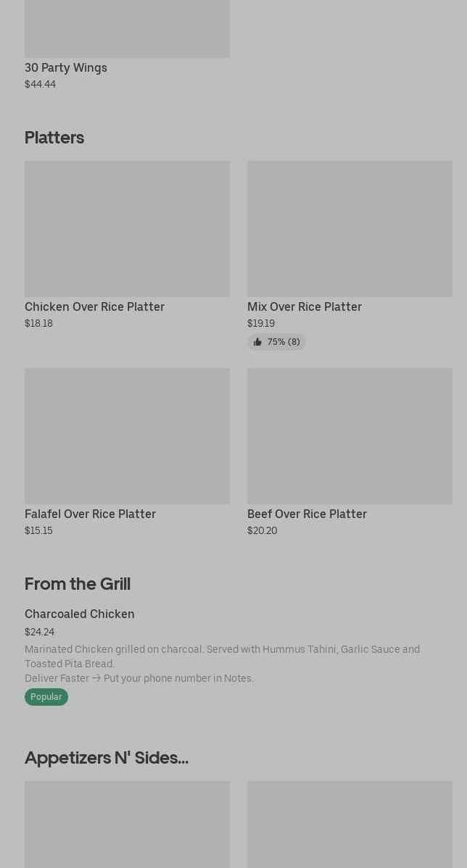Select the Falafel Over Rice Platter image
Screen dimensions: 467x868
point(127,435)
